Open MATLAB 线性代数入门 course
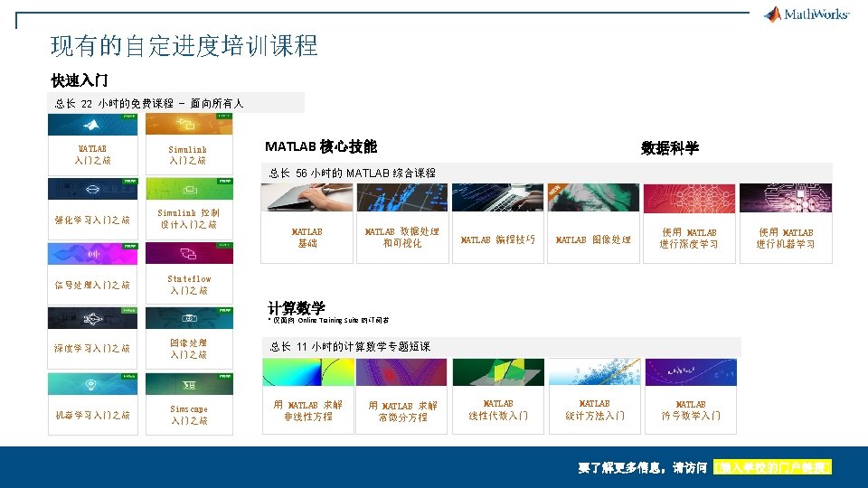868x488 pixels. (x=498, y=396)
